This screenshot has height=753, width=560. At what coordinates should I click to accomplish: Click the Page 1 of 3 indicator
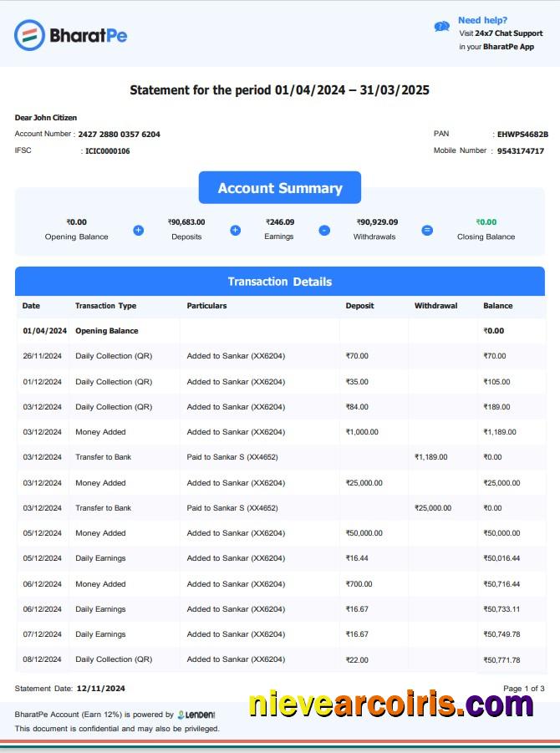point(523,689)
